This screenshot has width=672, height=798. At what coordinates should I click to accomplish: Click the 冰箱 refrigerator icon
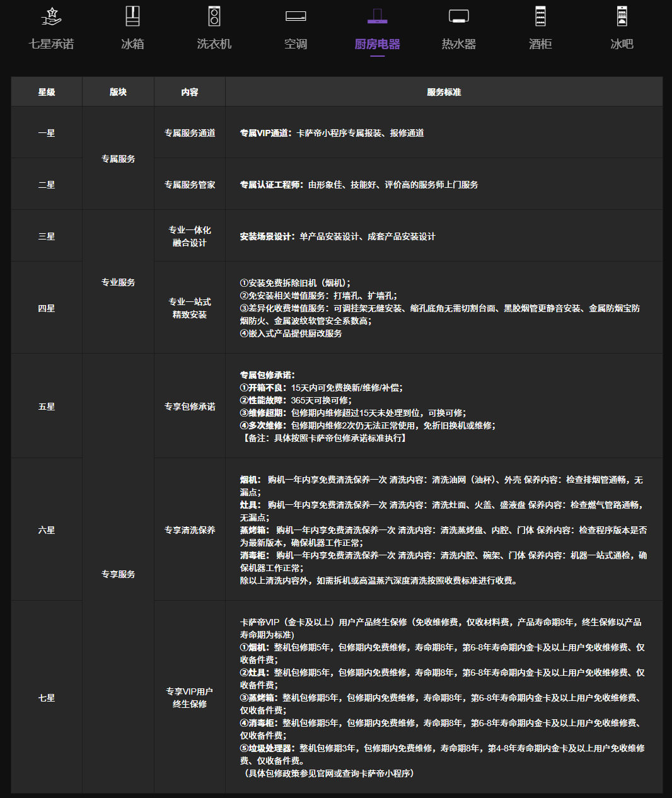coord(132,16)
